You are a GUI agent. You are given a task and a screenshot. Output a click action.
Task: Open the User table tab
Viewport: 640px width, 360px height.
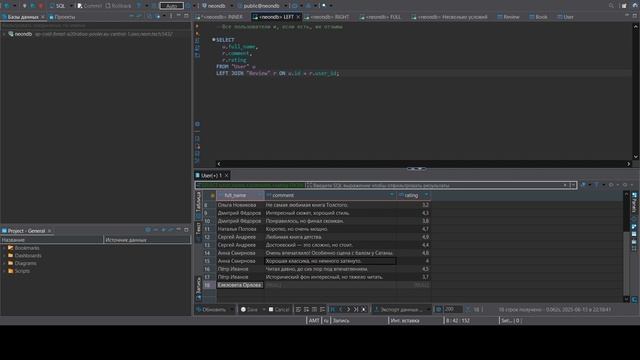(x=565, y=17)
